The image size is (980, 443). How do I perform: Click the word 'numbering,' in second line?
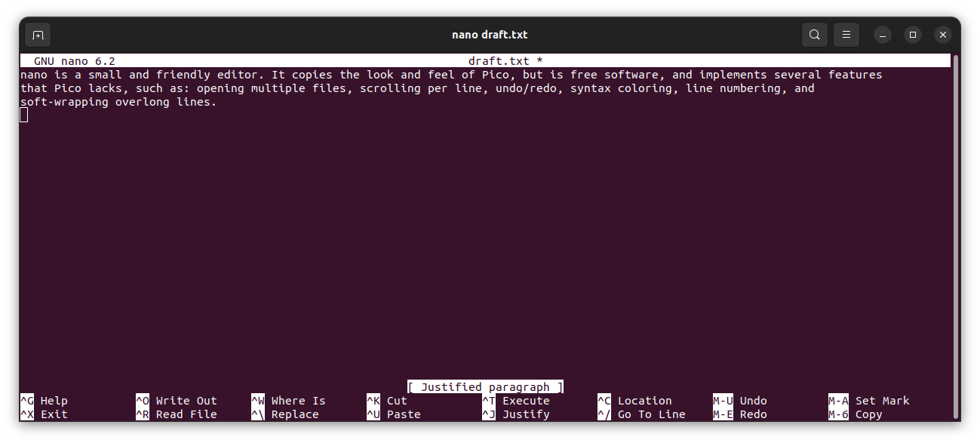click(x=754, y=88)
